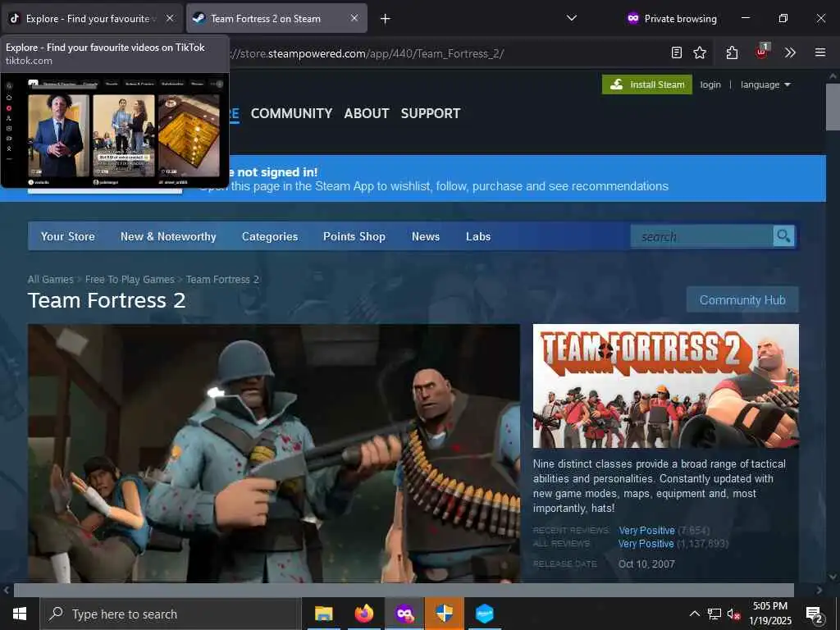This screenshot has width=840, height=630.
Task: Click the scroll right arrow
Action: click(819, 590)
